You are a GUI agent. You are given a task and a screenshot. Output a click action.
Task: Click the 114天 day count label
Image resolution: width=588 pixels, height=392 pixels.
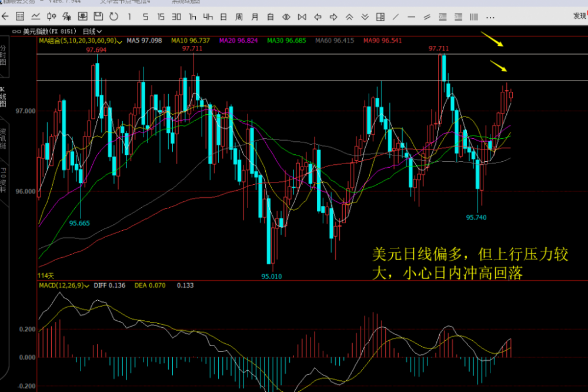[46, 275]
